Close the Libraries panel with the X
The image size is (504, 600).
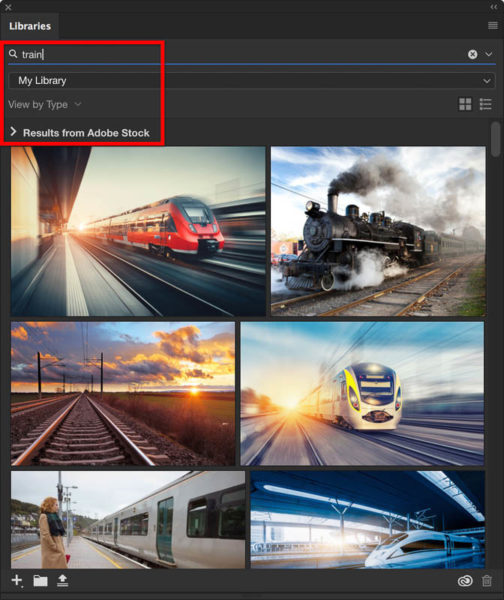pyautogui.click(x=8, y=7)
